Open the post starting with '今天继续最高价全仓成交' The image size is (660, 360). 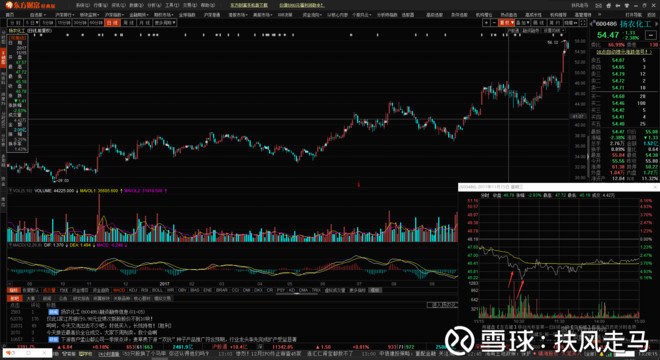tap(101, 332)
